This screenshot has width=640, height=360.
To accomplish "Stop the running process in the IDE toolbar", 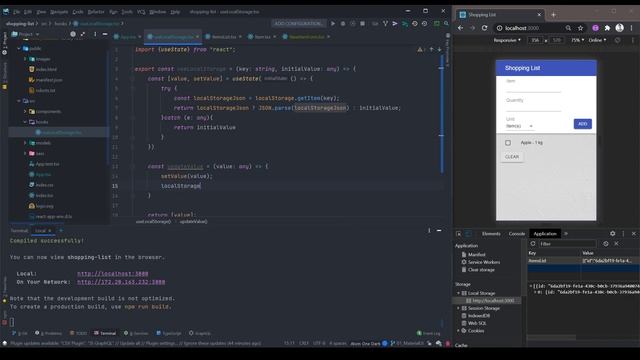I will (x=362, y=24).
